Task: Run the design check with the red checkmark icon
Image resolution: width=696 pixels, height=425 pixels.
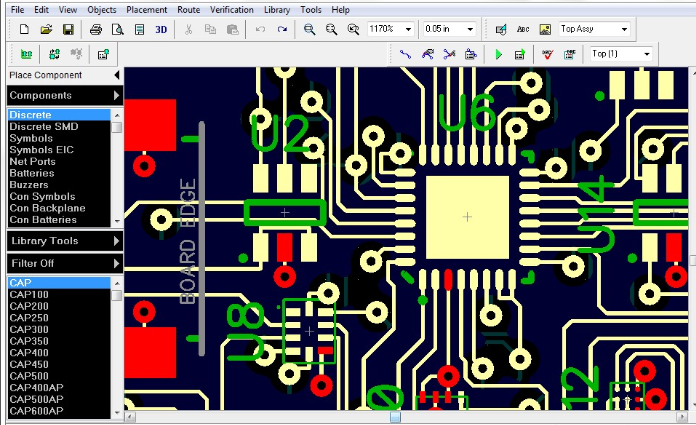Action: click(x=547, y=54)
